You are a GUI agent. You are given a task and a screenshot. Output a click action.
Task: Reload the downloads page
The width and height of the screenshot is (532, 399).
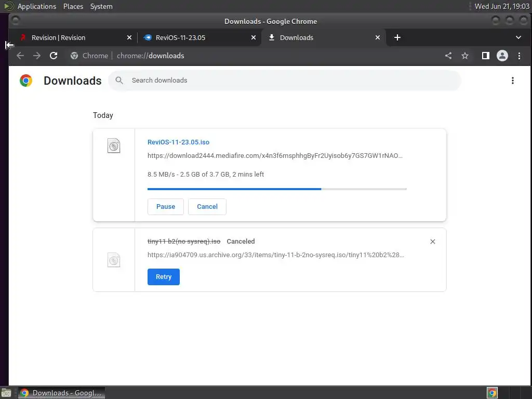click(54, 56)
